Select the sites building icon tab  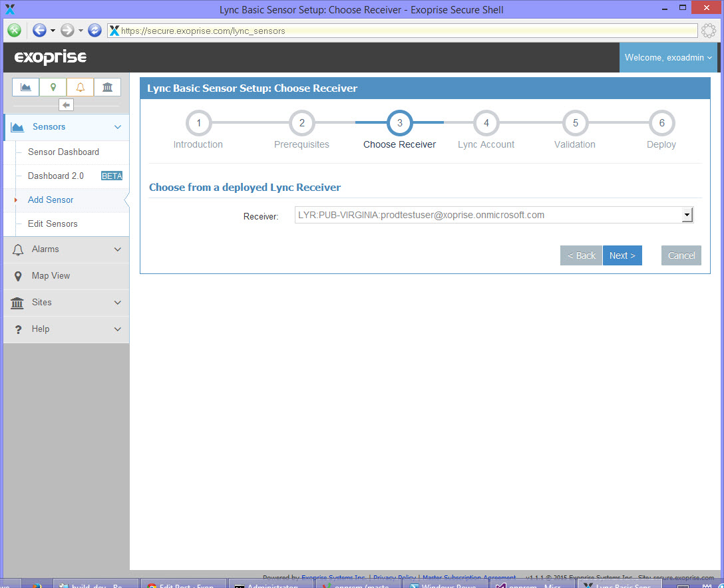[x=108, y=87]
